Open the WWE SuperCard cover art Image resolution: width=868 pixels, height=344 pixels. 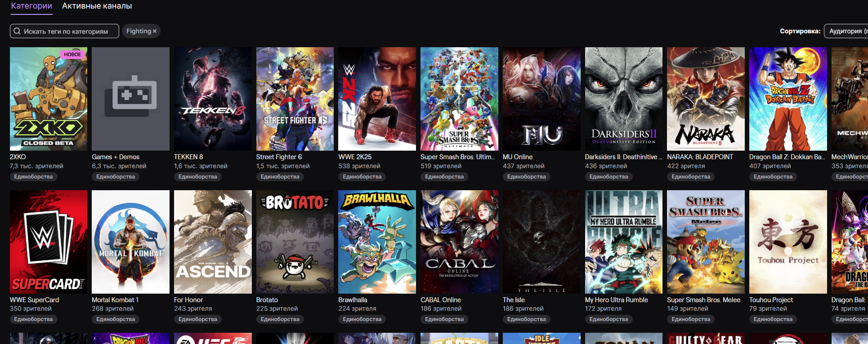pyautogui.click(x=49, y=242)
